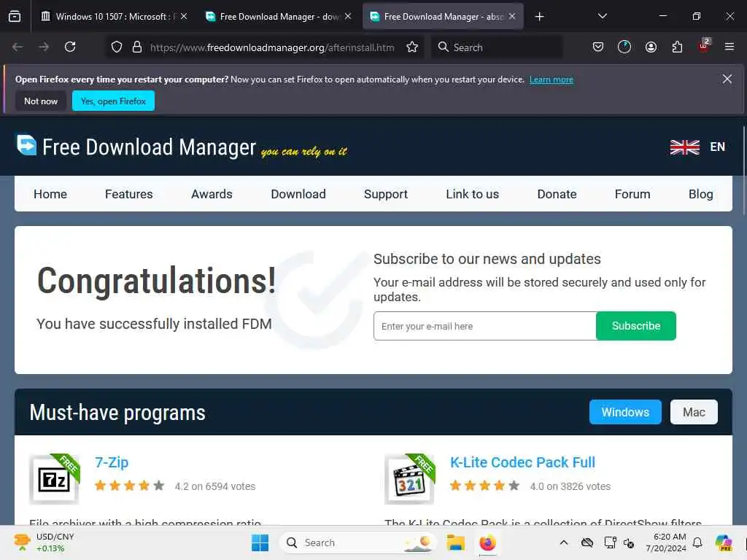Screen dimensions: 747x560
Task: Open the circular gauge toolbar extension icon
Action: click(x=624, y=47)
